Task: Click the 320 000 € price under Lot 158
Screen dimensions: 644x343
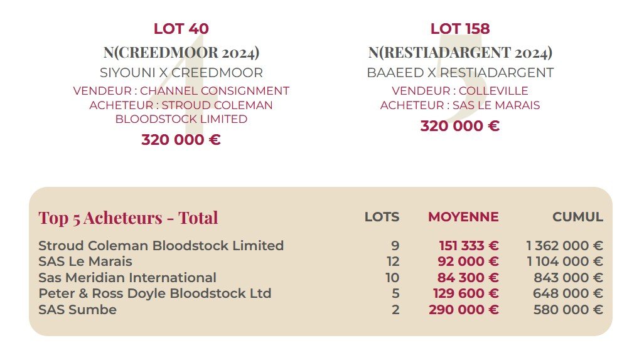Action: 460,126
